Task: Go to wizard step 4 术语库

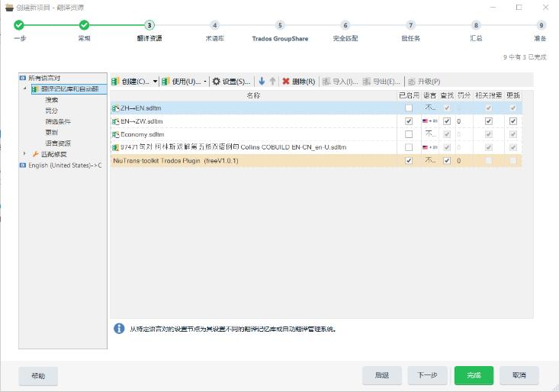Action: pos(214,25)
